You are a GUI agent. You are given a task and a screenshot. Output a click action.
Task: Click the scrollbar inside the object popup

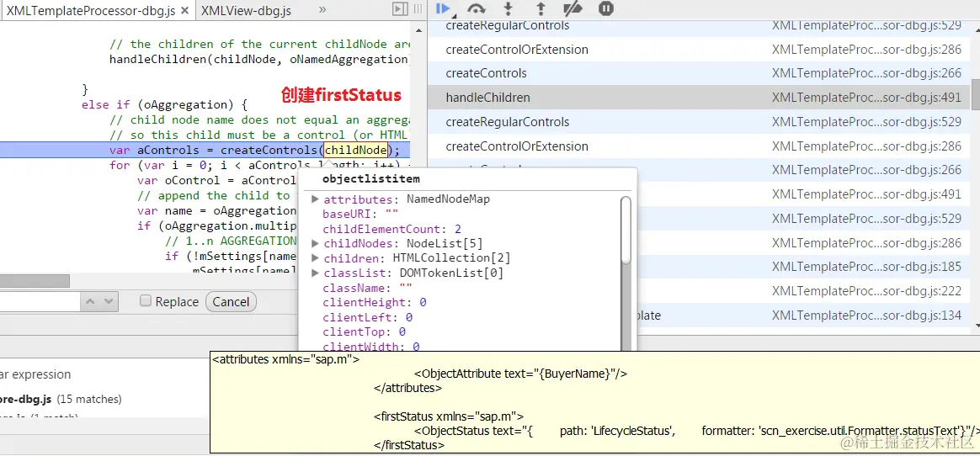[x=626, y=231]
